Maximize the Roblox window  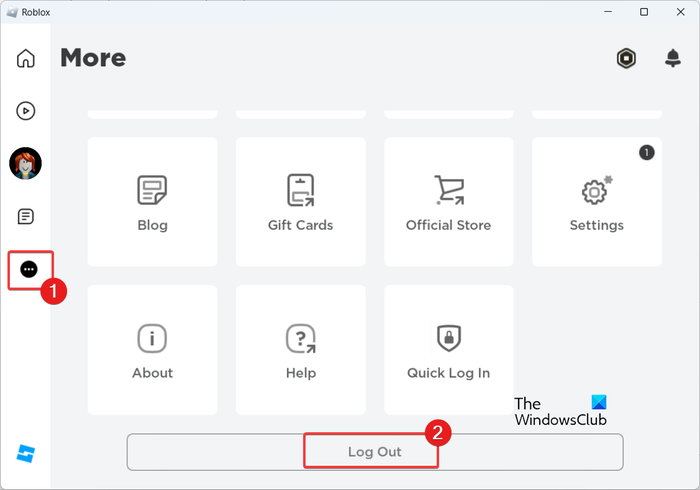[x=644, y=12]
